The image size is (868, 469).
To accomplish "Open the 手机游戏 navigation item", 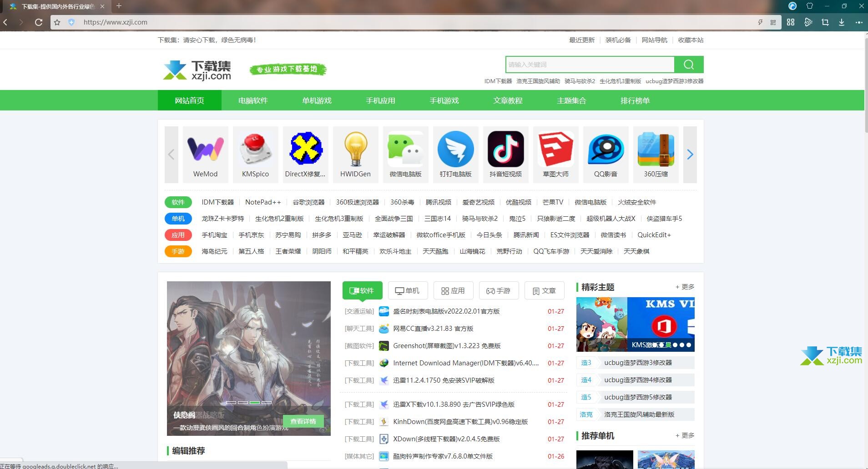I will coord(444,100).
